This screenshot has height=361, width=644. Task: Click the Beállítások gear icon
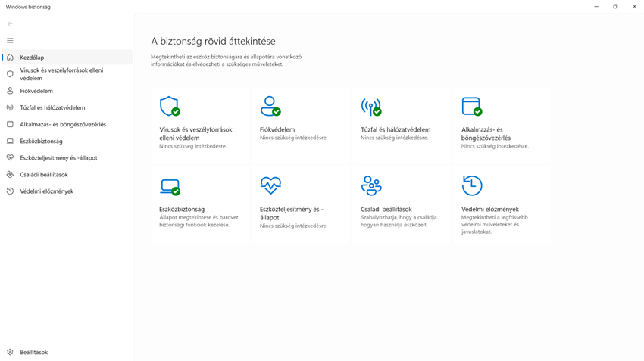tap(11, 352)
